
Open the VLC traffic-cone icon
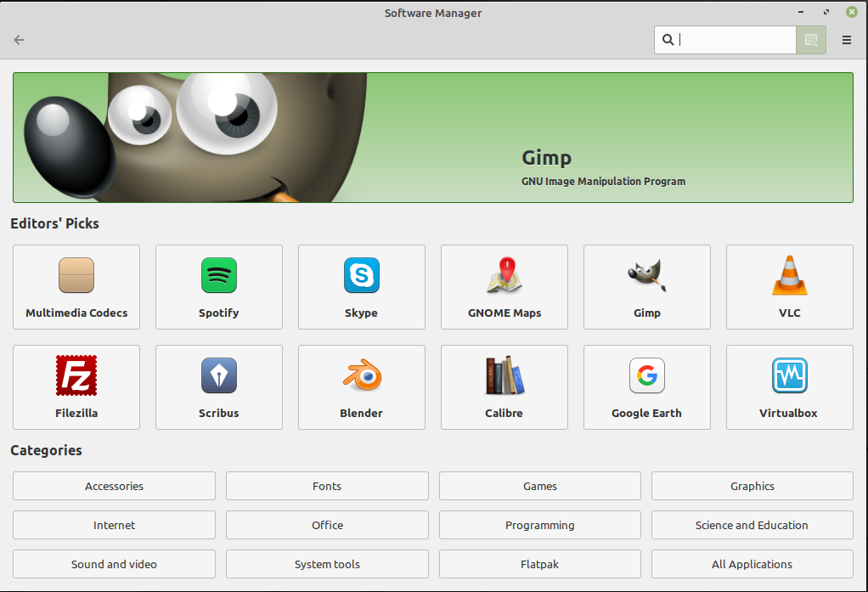click(x=789, y=275)
